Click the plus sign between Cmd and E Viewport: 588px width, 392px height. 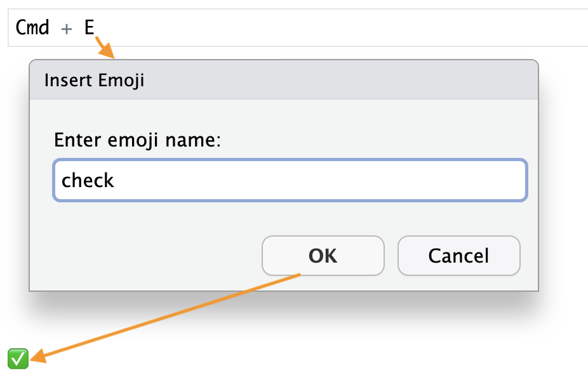[67, 29]
